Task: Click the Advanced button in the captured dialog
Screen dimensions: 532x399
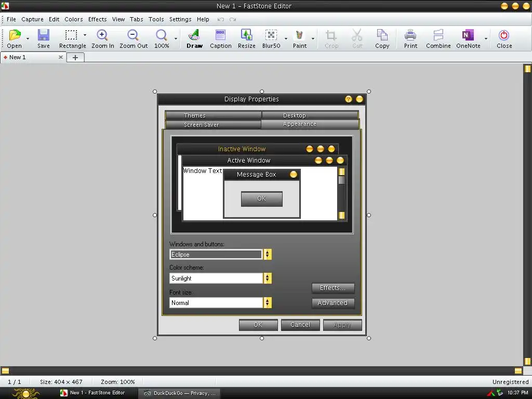Action: [x=333, y=303]
